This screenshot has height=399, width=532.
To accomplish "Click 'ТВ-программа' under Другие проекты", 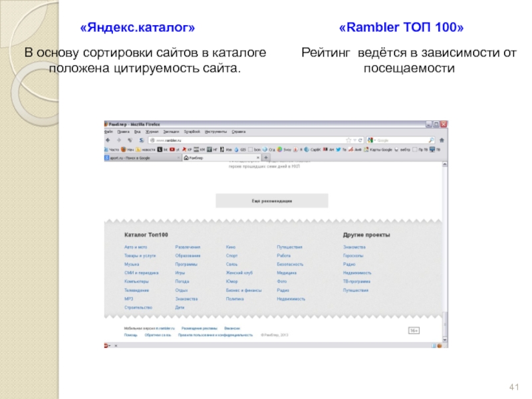I will (356, 281).
